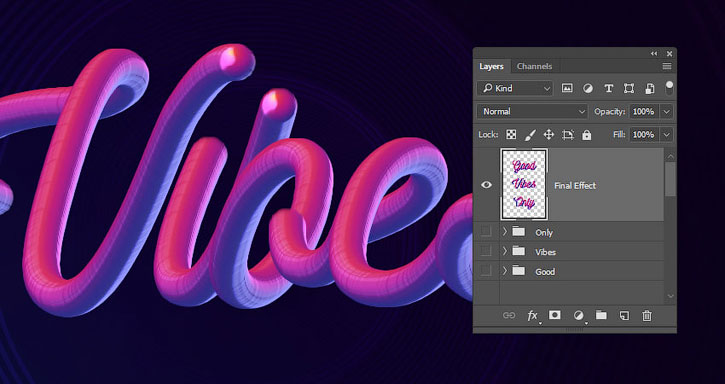Screen dimensions: 725x384
Task: Add layer style fx button
Action: 533,316
